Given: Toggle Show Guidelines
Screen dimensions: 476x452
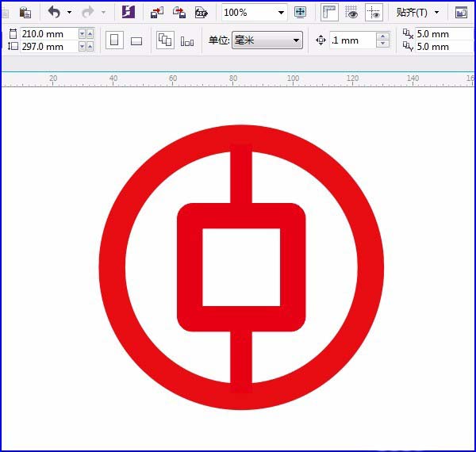Looking at the screenshot, I should (x=374, y=13).
